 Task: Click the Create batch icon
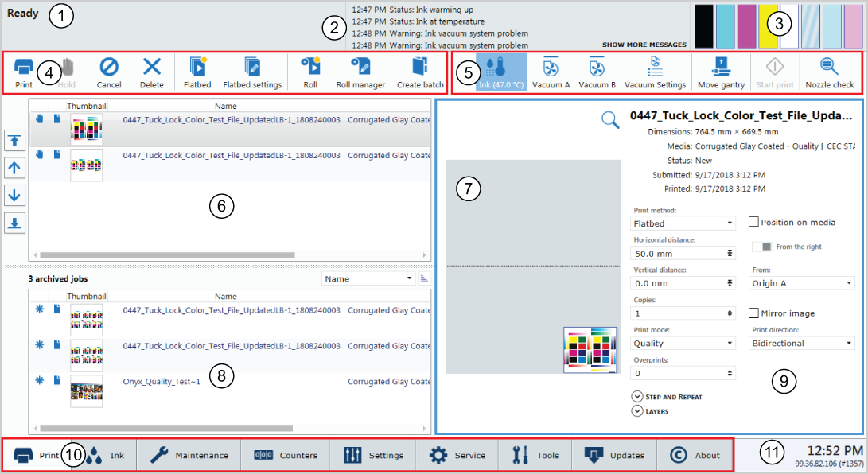pyautogui.click(x=420, y=72)
